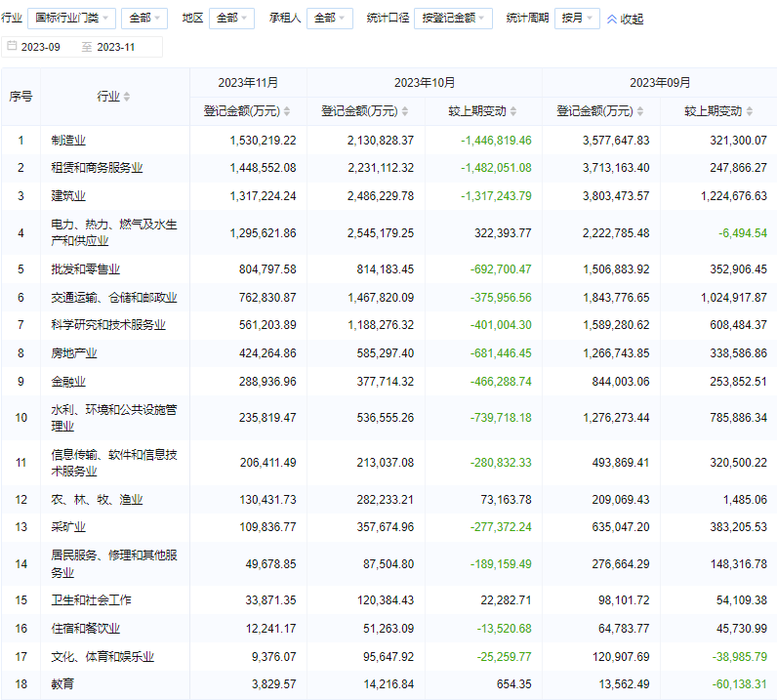This screenshot has width=777, height=700.
Task: Sort 2023年10月 较上期变动 column
Action: [x=513, y=111]
